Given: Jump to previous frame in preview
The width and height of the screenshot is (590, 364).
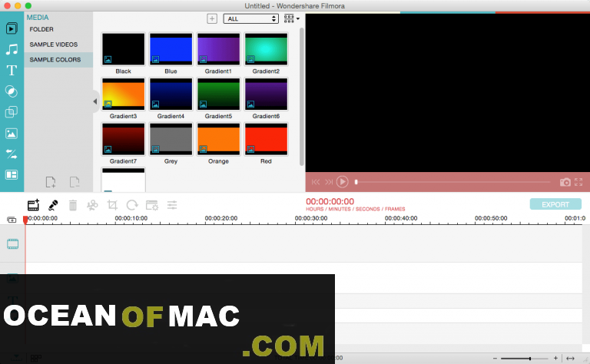Looking at the screenshot, I should [x=315, y=182].
